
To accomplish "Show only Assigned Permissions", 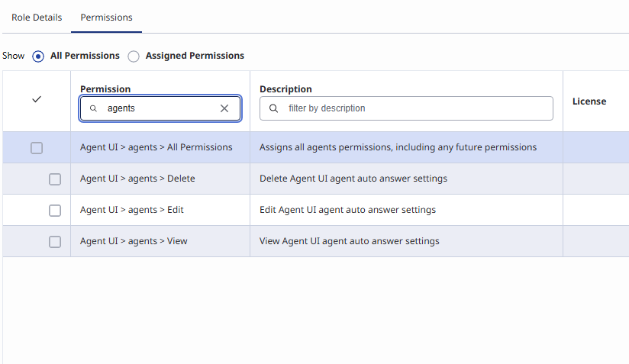I will (x=134, y=56).
